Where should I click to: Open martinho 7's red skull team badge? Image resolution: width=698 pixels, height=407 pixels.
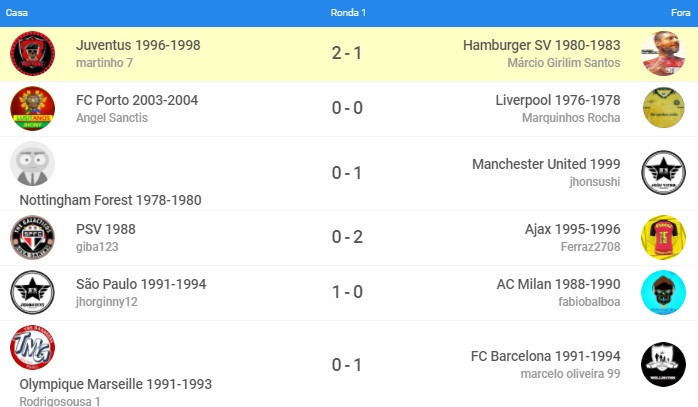[x=32, y=53]
